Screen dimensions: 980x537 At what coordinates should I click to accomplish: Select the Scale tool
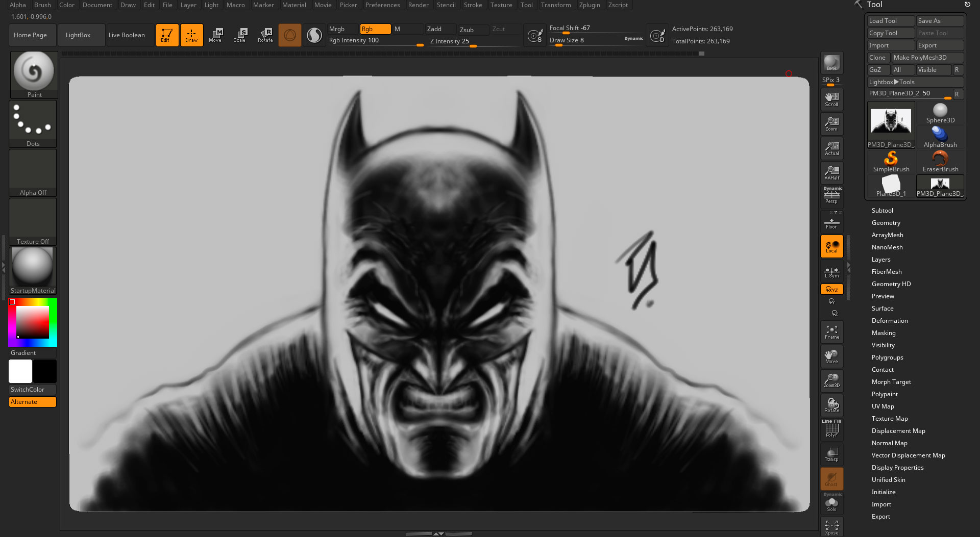(240, 35)
